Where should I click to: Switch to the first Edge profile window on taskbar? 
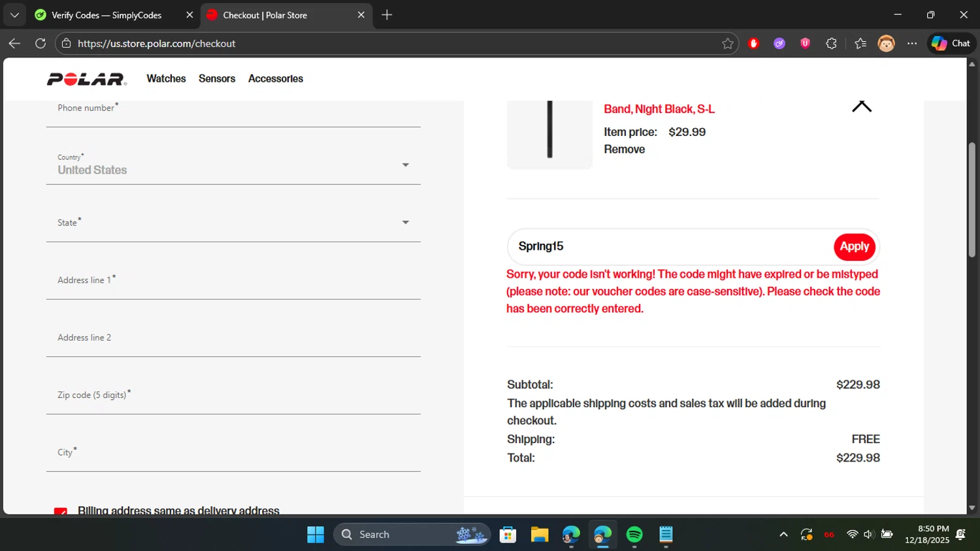click(571, 535)
